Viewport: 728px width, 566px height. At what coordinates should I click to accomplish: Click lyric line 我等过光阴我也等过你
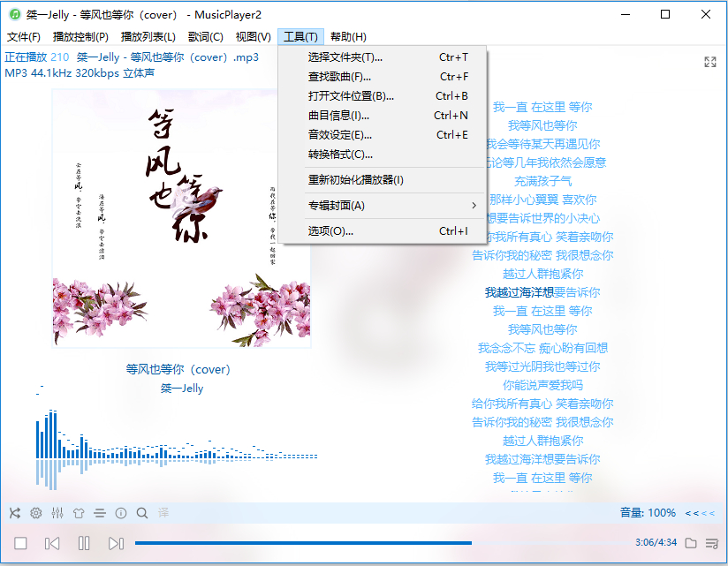tap(542, 366)
